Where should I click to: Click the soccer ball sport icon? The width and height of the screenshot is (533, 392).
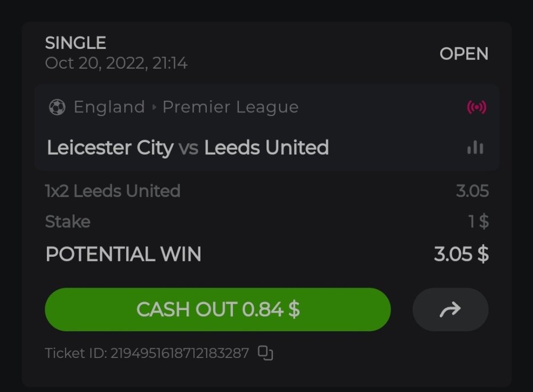point(56,108)
